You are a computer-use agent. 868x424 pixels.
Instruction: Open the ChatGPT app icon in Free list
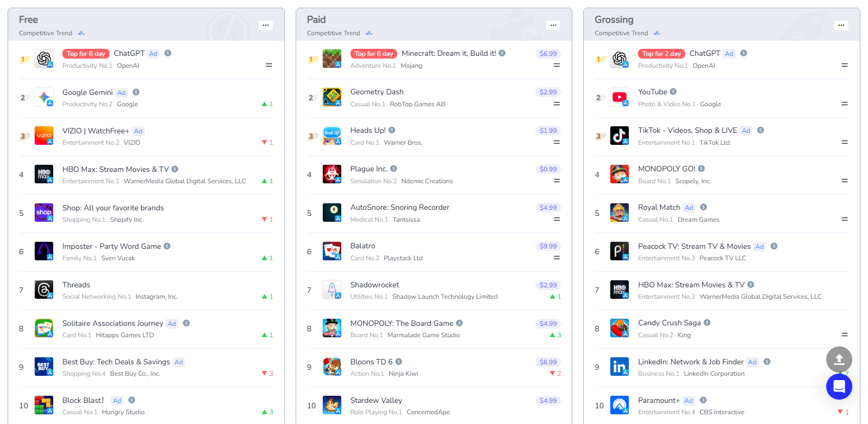pos(44,59)
